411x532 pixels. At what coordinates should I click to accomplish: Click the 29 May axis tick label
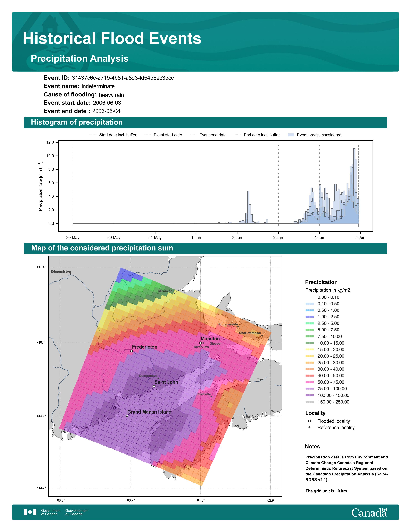pyautogui.click(x=73, y=238)
